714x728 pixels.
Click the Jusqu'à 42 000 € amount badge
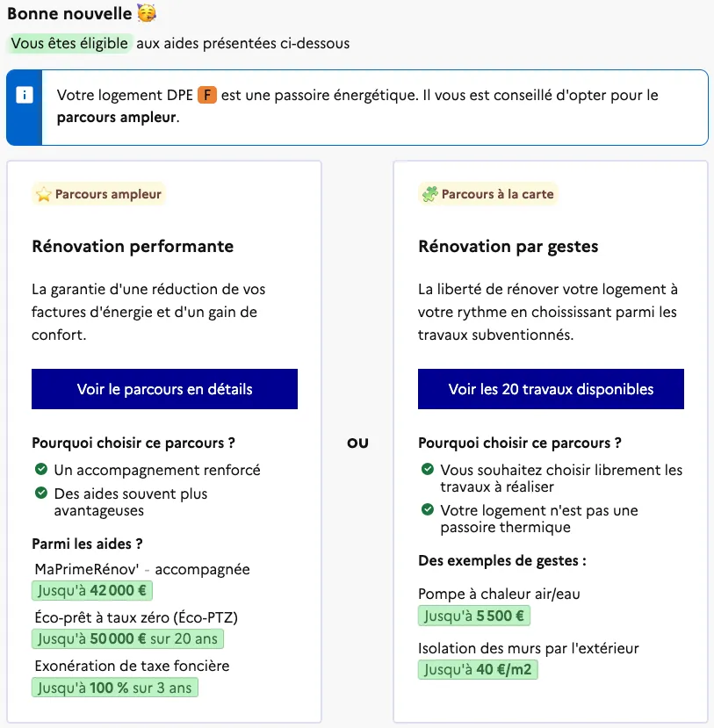pyautogui.click(x=92, y=591)
